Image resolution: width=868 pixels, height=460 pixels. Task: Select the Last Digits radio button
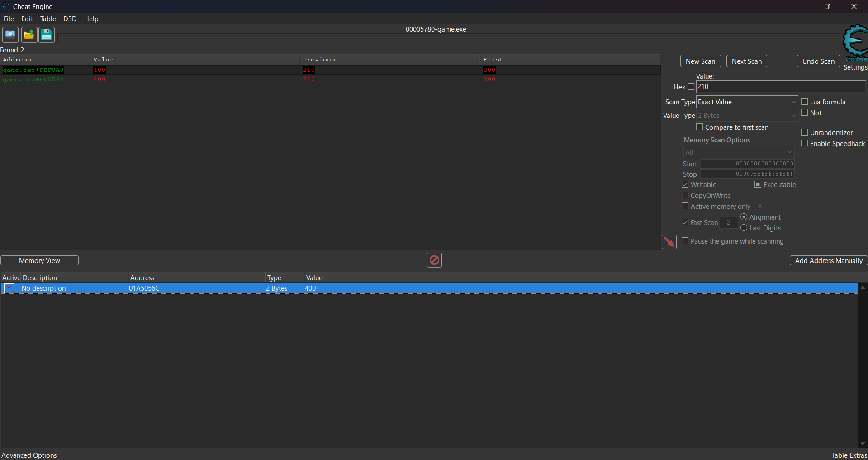coord(744,228)
